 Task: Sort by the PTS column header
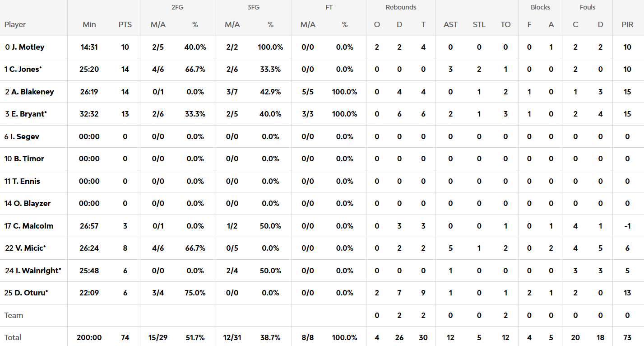pos(125,24)
